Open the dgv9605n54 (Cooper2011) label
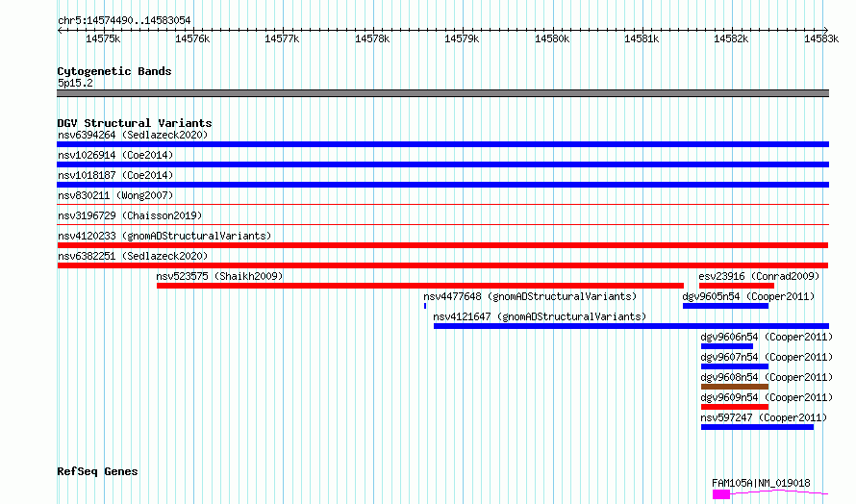Screen dimensions: 856x504 tap(748, 296)
